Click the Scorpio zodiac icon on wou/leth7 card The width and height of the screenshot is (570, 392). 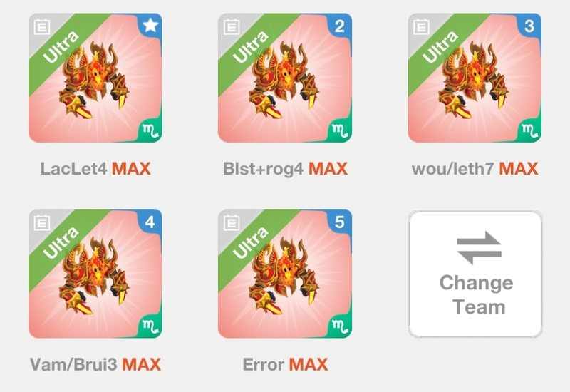point(529,131)
